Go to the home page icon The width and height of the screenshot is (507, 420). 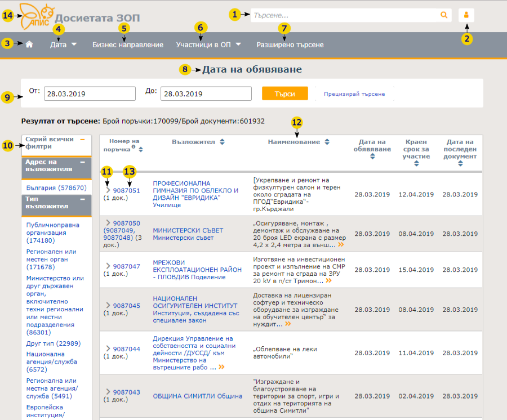click(29, 44)
